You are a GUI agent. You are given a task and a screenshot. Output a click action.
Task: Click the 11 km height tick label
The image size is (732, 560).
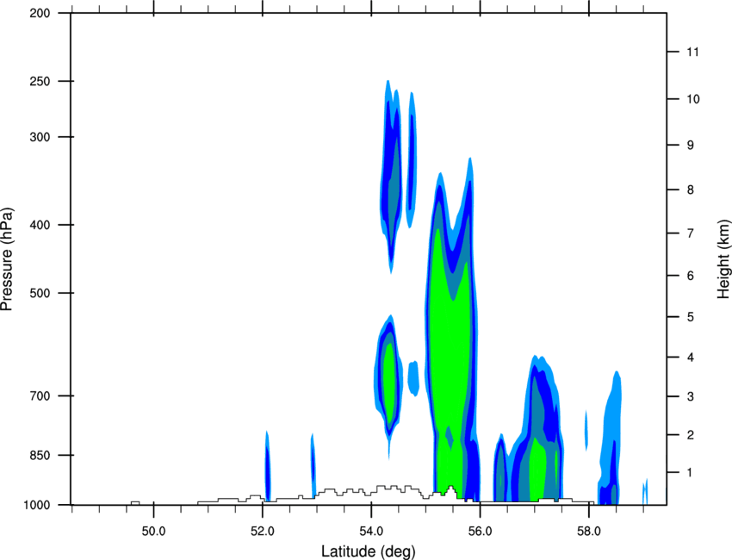point(693,52)
